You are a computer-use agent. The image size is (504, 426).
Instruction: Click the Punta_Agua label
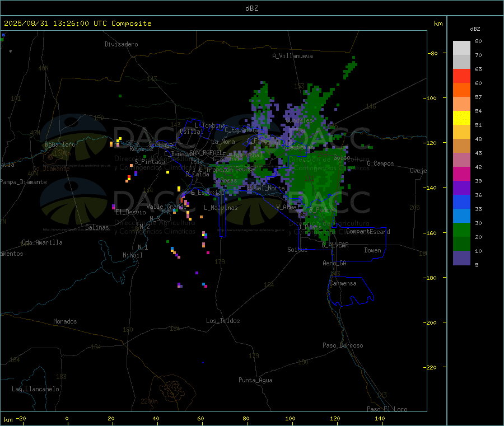(x=255, y=380)
